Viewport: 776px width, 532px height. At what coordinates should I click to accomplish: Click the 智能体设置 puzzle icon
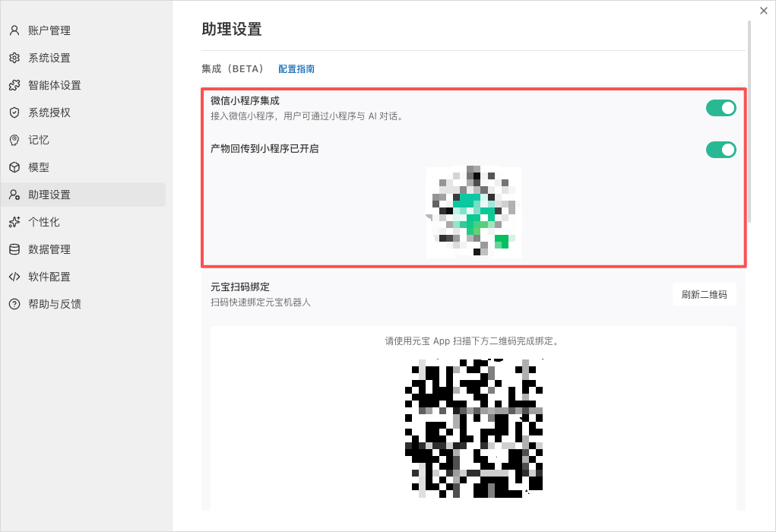pyautogui.click(x=14, y=85)
